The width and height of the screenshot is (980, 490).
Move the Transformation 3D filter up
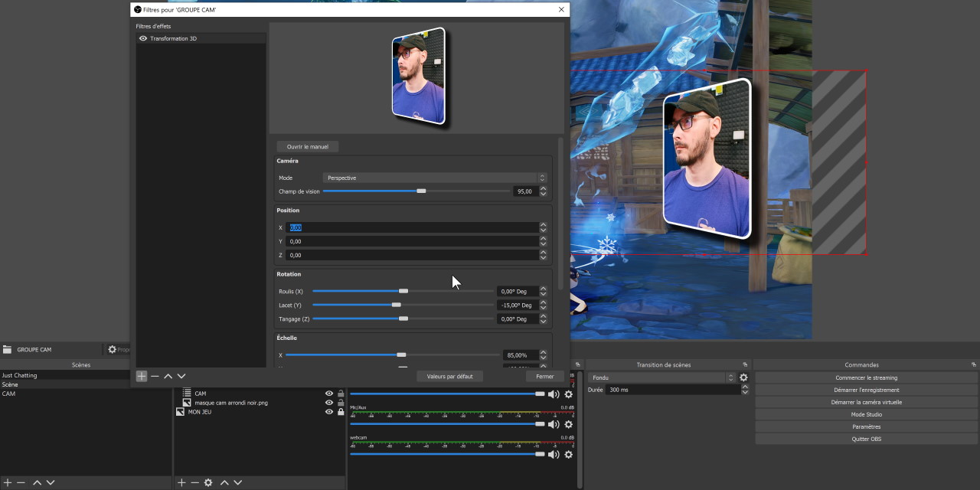(x=168, y=376)
